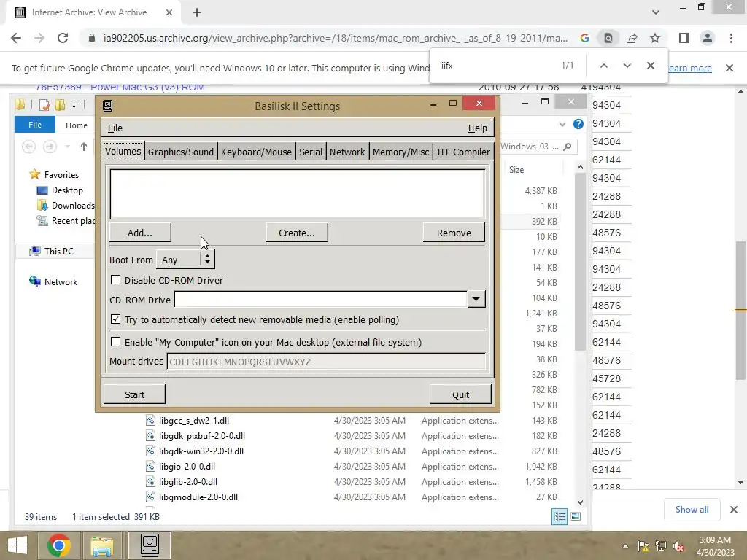Select the Volumes tab
The width and height of the screenshot is (747, 560).
tap(123, 151)
